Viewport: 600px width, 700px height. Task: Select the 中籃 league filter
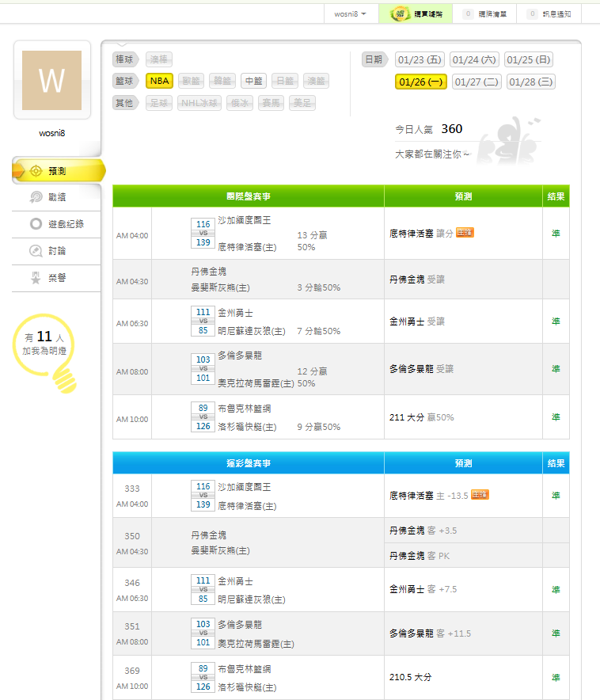(253, 81)
